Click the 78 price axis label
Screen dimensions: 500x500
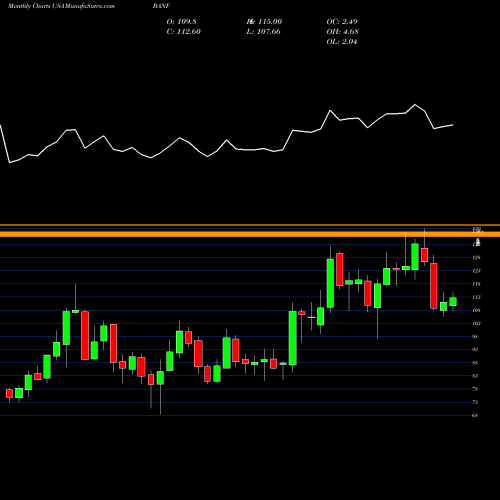pos(475,389)
